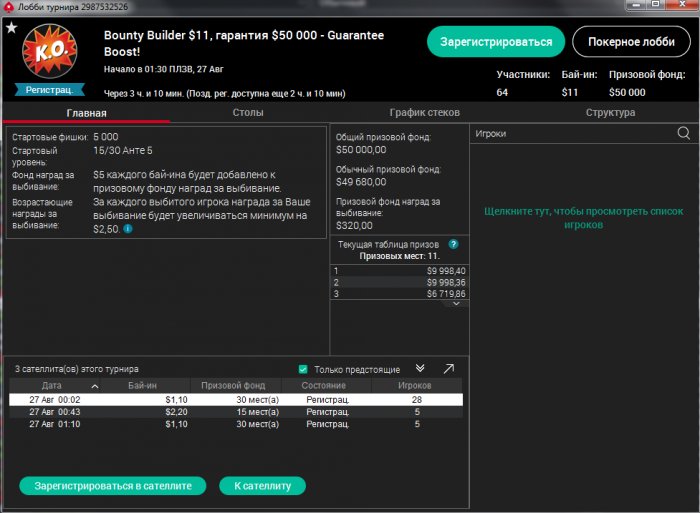
Task: Click the 'Состояние' column header
Action: [324, 386]
